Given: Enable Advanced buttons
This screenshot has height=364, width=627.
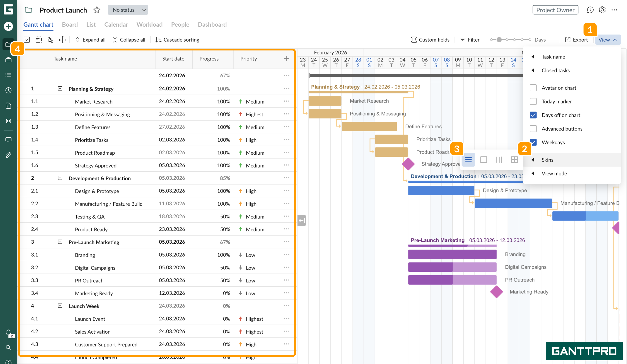Looking at the screenshot, I should (x=533, y=128).
